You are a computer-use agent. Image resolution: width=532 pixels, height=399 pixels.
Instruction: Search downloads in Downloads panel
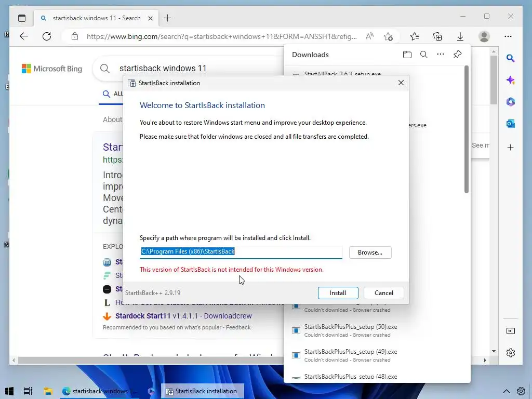coord(424,55)
